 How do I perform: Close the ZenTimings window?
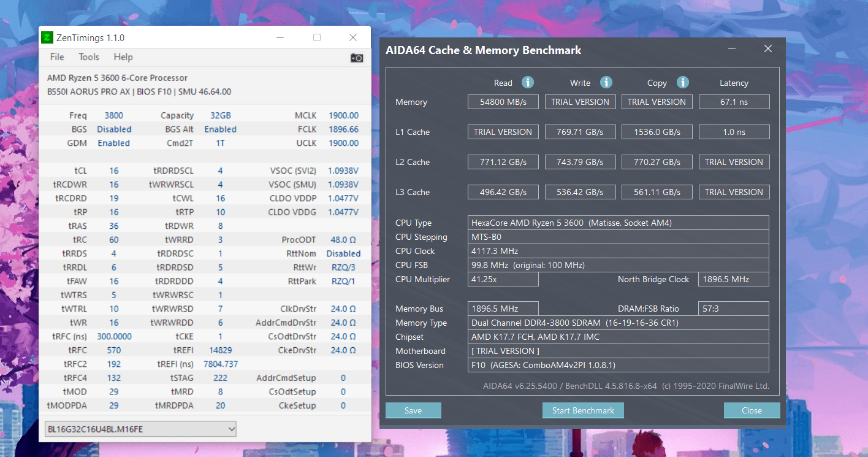[353, 38]
